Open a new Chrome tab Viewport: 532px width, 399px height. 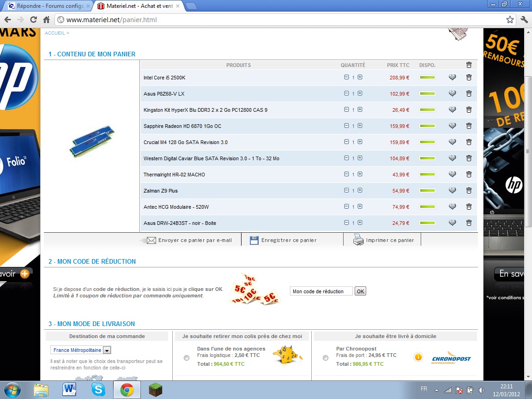click(191, 6)
